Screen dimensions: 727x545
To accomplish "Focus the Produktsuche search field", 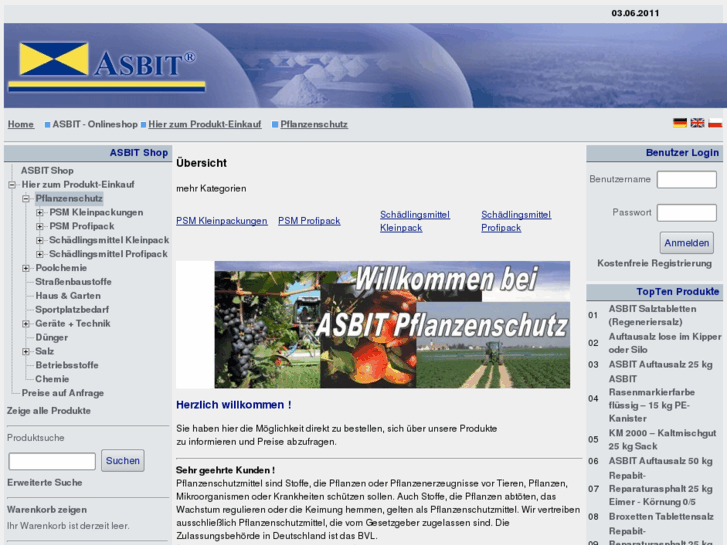I will tap(52, 462).
